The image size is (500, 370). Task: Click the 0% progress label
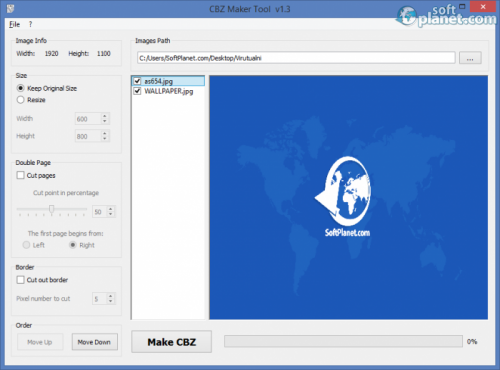pyautogui.click(x=472, y=341)
